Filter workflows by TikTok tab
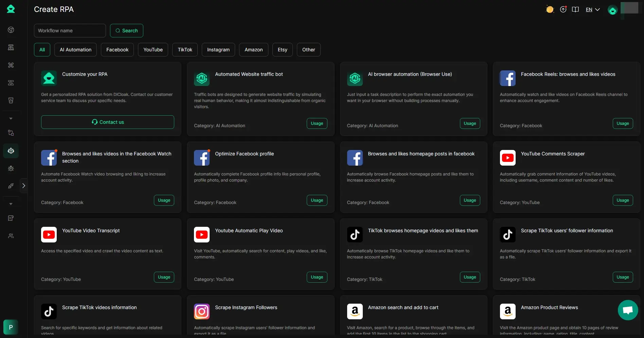 185,50
